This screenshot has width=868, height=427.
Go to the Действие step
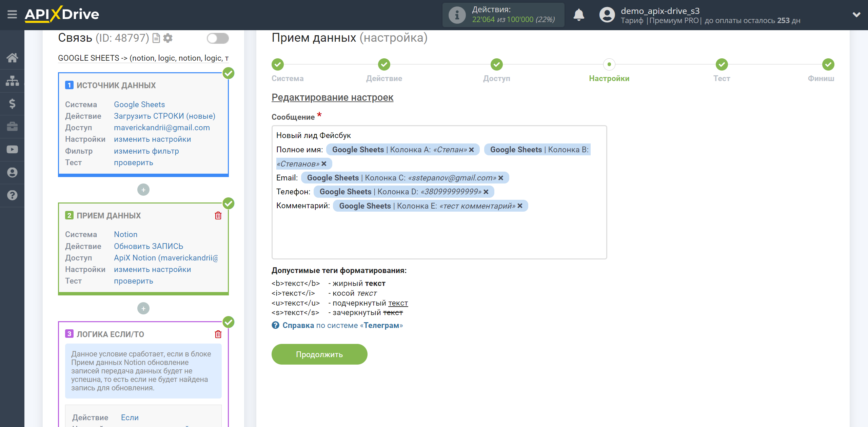(384, 64)
